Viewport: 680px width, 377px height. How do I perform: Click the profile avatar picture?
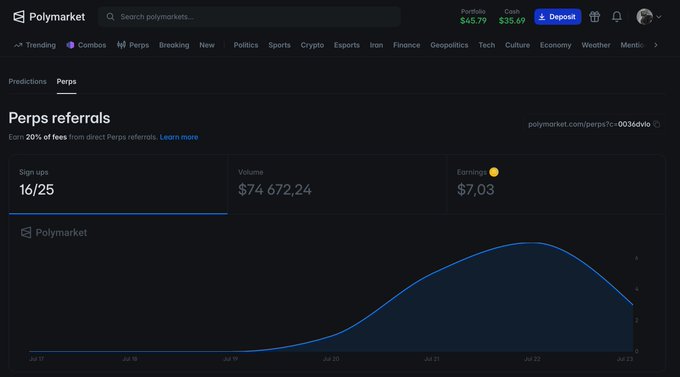644,17
